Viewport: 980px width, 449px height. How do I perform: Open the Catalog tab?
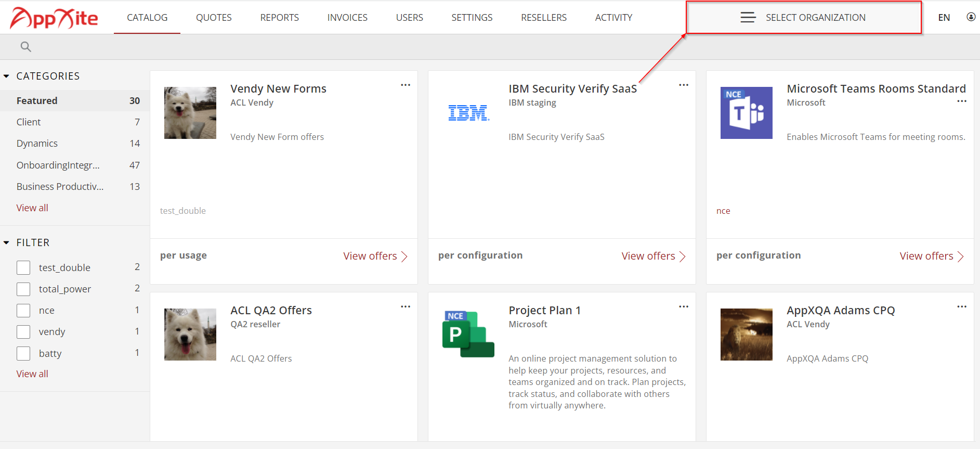[147, 18]
